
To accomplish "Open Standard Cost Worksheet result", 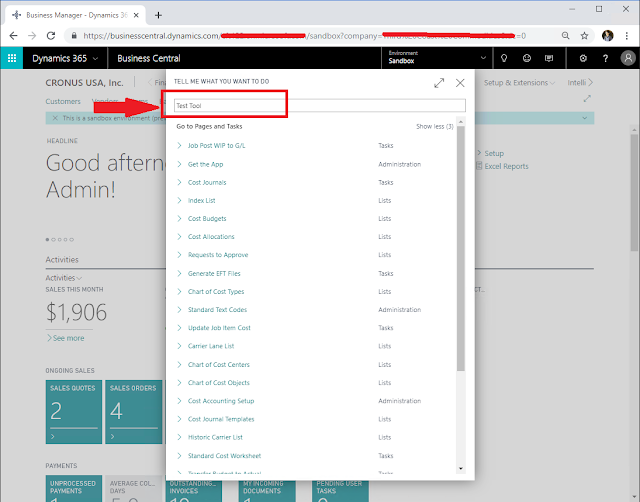I will pos(224,455).
